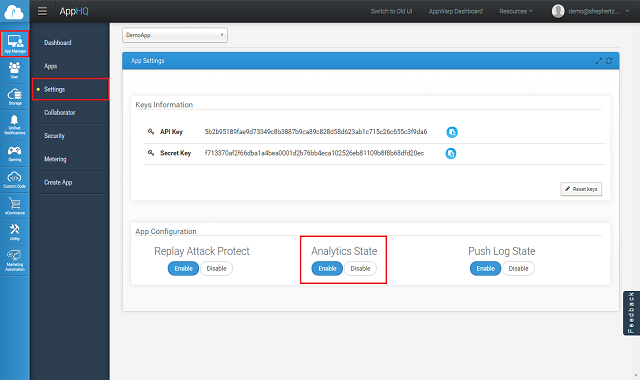Click the App Settings panel title
Image resolution: width=640 pixels, height=380 pixels.
(x=147, y=61)
